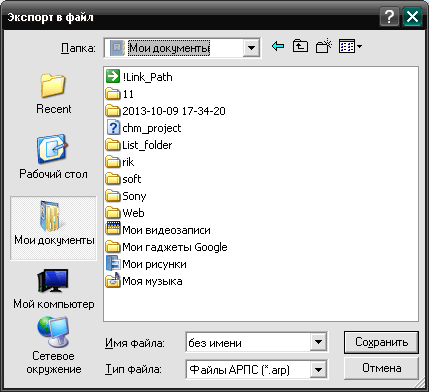Click the chm_project help file icon
The image size is (429, 392).
(113, 128)
